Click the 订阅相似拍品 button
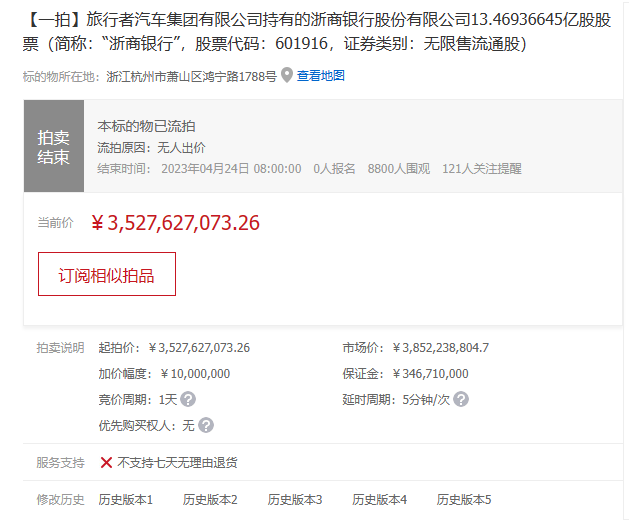Screen dimensions: 629x520 click(107, 274)
